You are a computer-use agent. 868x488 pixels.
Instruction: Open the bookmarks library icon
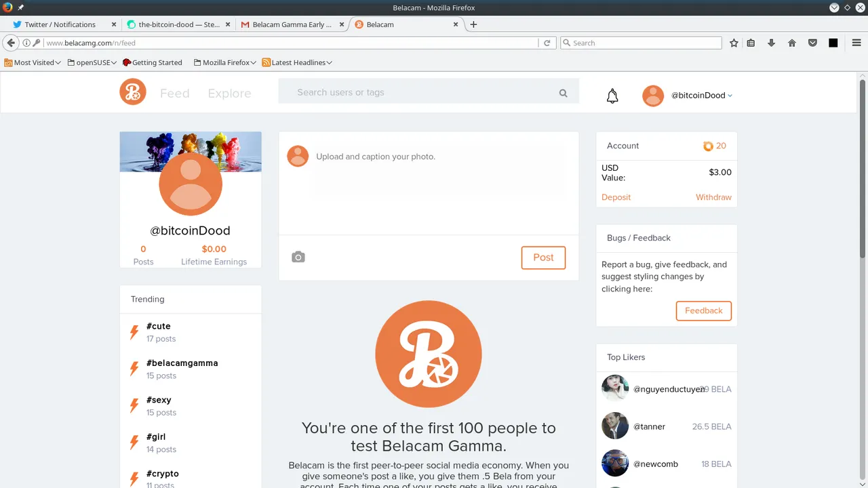(x=751, y=43)
